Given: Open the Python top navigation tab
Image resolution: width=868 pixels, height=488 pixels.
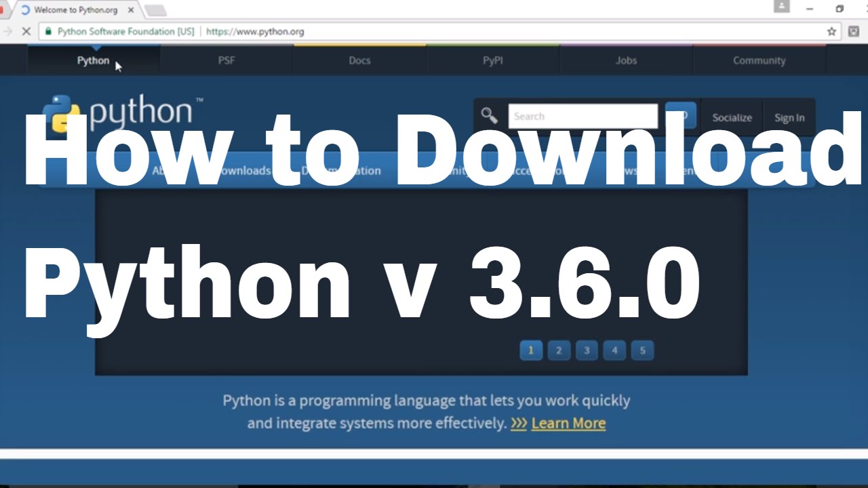Looking at the screenshot, I should (x=93, y=60).
